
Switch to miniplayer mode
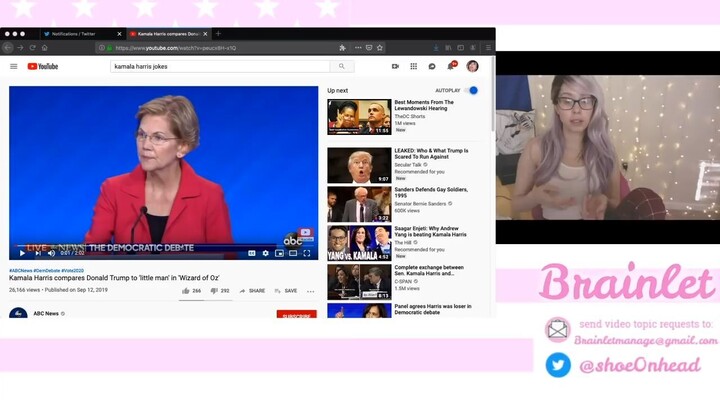coord(279,253)
